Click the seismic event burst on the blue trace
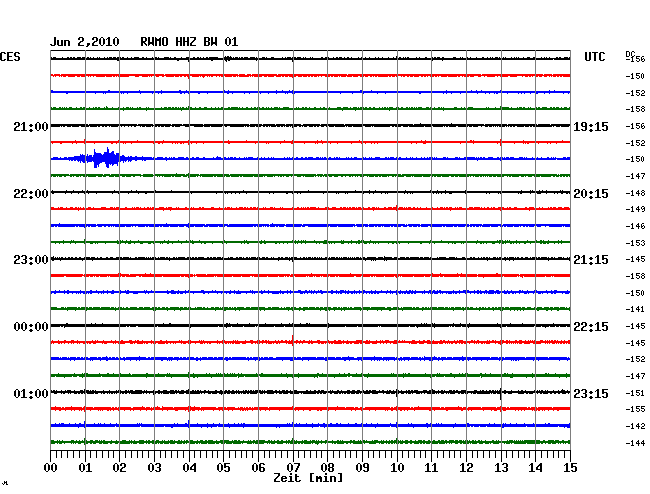The width and height of the screenshot is (650, 494). [x=106, y=158]
